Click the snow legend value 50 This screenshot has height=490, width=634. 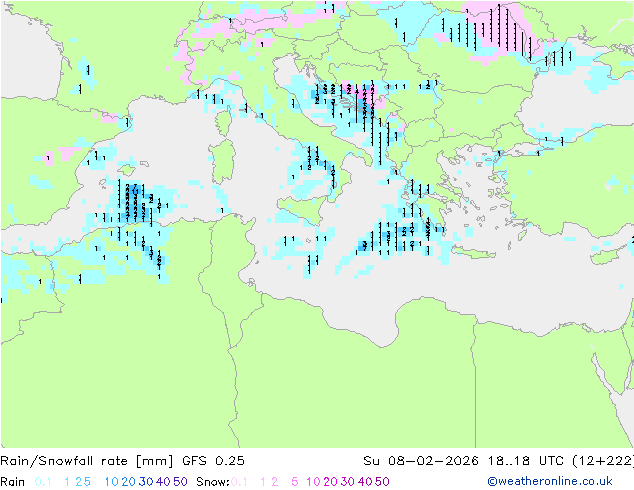tap(382, 482)
